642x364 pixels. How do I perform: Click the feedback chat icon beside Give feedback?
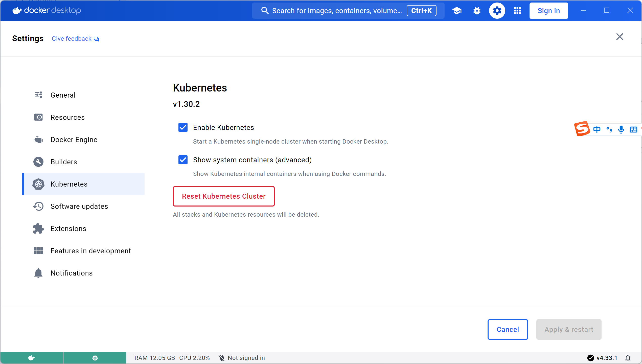click(x=96, y=39)
